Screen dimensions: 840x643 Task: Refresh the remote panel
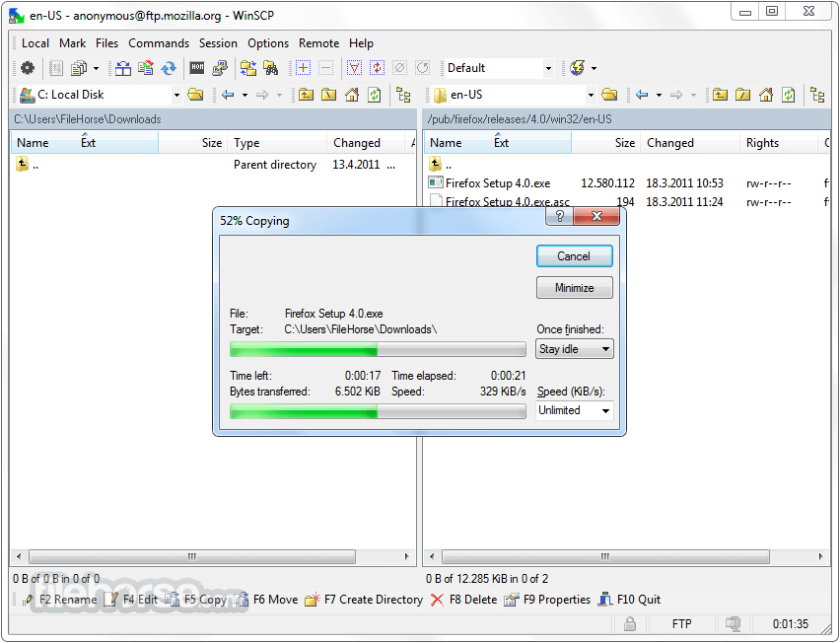[x=789, y=95]
